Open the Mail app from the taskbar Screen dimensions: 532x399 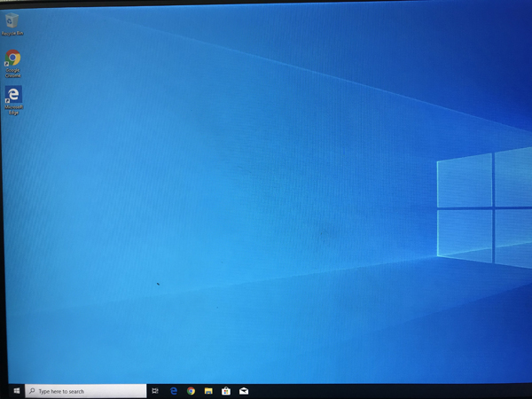(244, 391)
